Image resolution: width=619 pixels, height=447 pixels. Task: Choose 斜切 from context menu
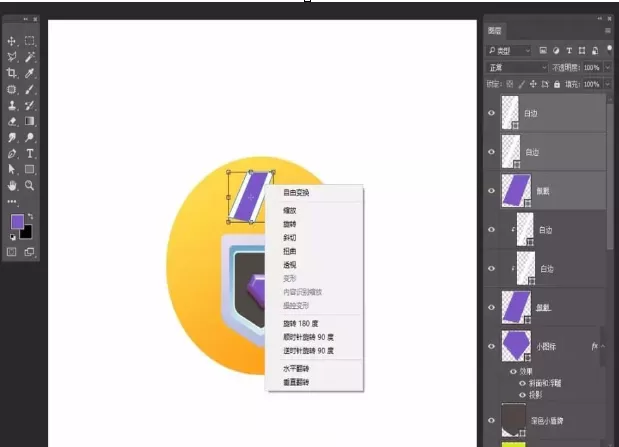point(290,238)
